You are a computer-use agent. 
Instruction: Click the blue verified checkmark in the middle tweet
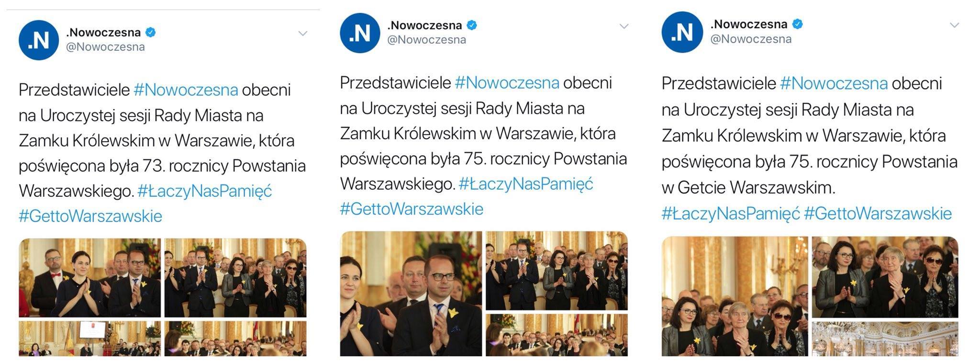pos(472,25)
